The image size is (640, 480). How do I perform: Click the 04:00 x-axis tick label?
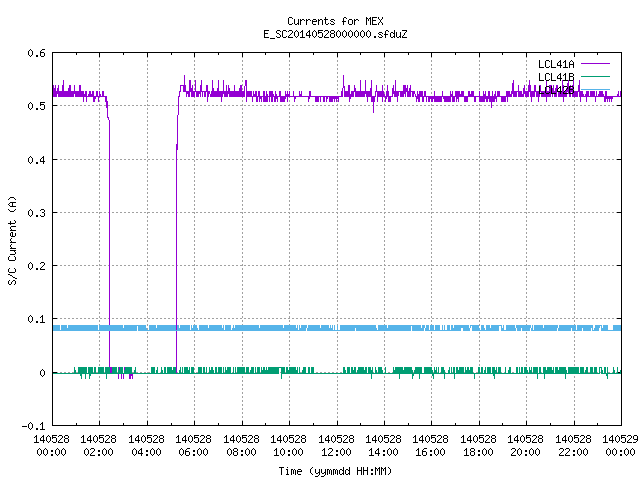146,445
